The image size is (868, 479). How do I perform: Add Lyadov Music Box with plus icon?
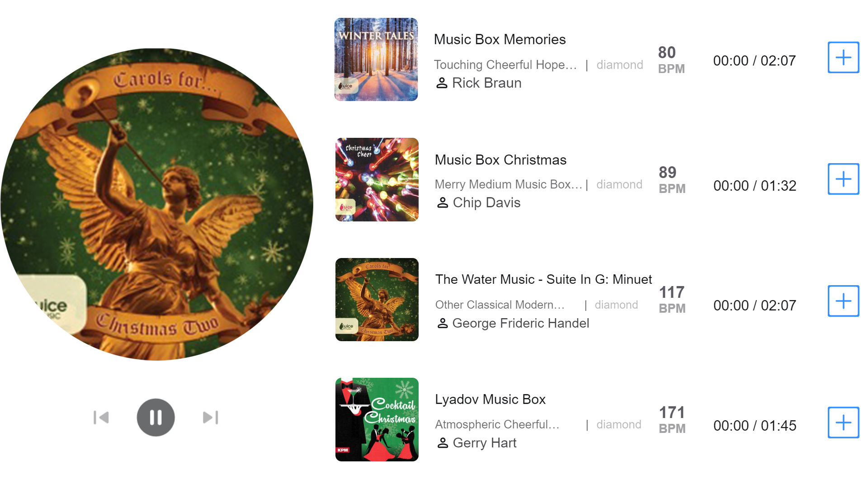click(x=843, y=423)
